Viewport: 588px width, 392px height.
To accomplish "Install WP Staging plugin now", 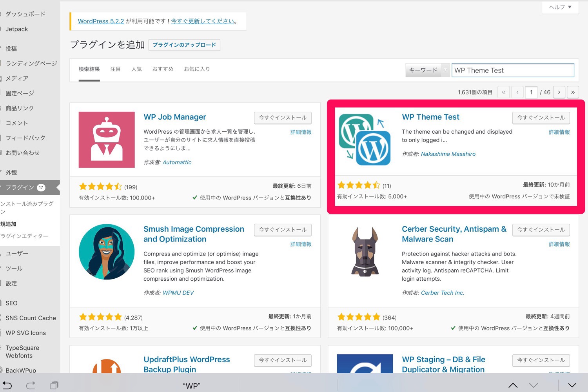I will click(x=541, y=360).
